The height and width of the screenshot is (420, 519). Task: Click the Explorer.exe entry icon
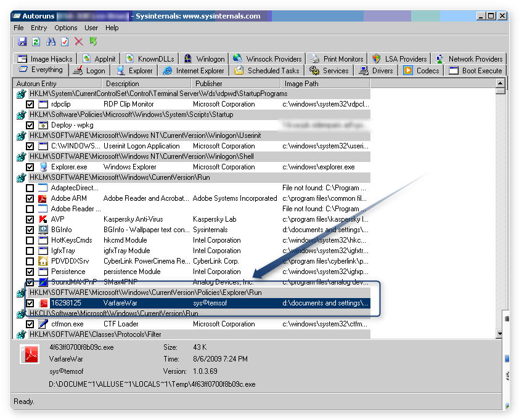43,167
